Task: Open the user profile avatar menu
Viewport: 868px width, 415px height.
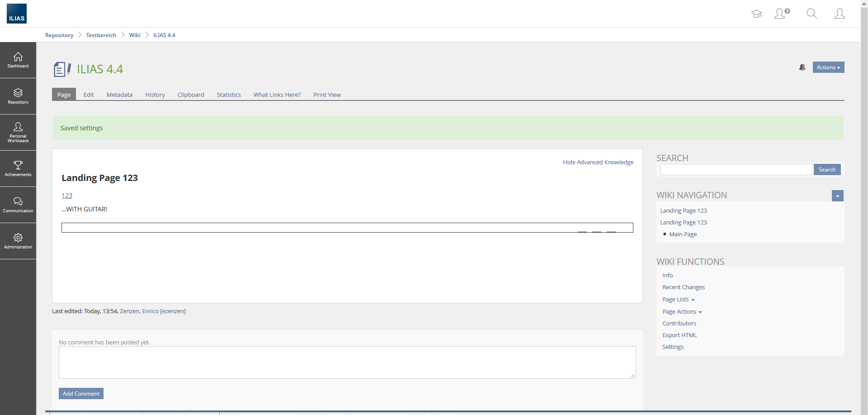Action: click(x=840, y=14)
